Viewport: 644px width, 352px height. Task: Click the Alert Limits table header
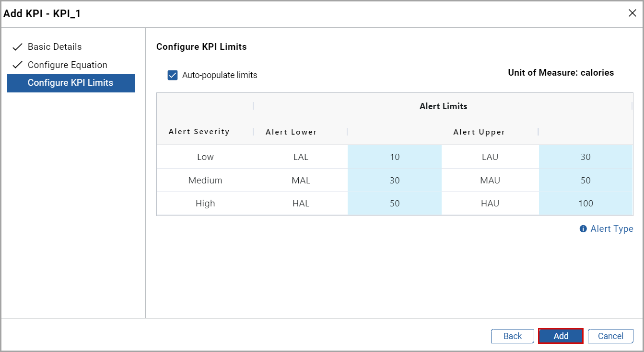point(443,106)
